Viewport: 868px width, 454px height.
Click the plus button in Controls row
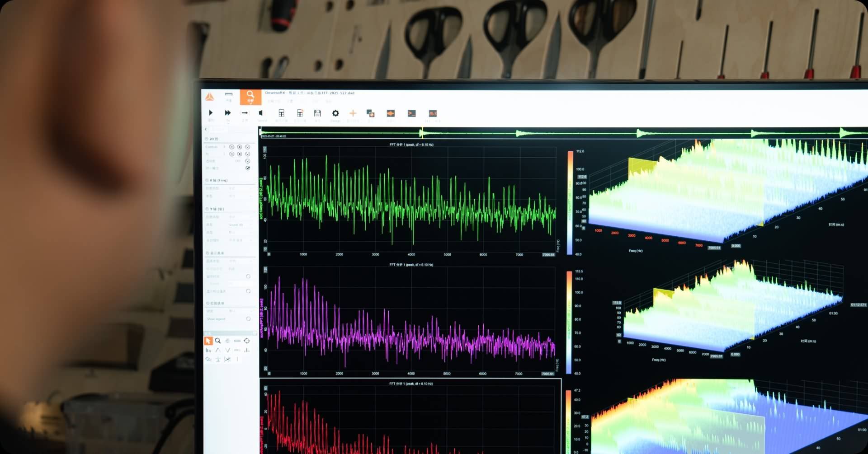click(x=240, y=147)
